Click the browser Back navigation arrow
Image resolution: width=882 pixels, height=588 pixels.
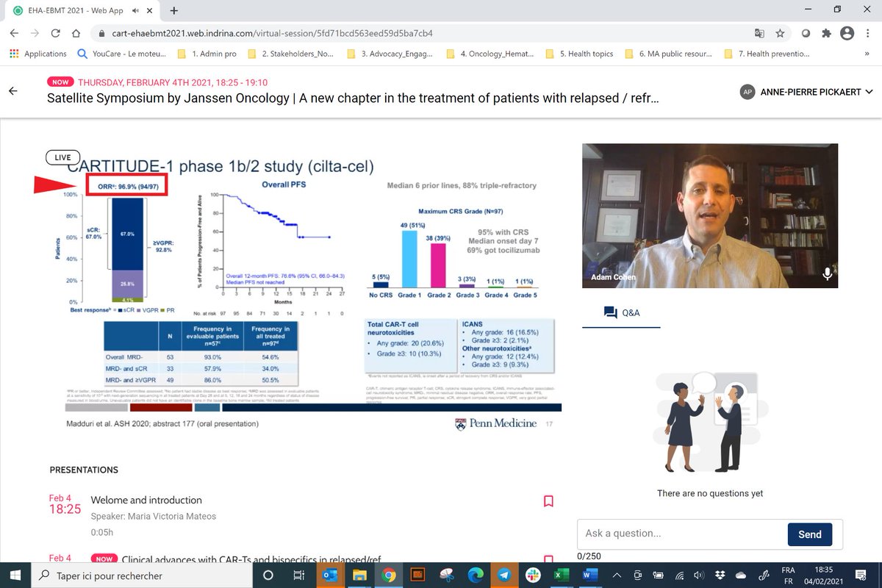pos(15,34)
